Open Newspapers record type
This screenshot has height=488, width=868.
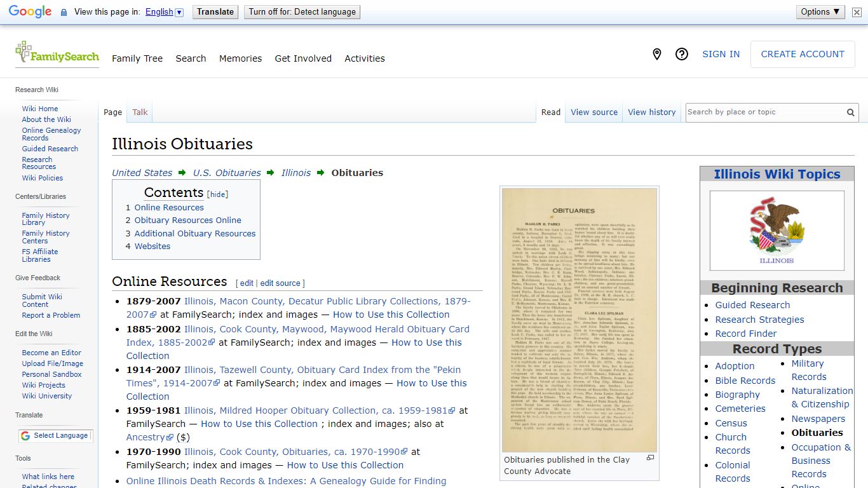point(818,419)
